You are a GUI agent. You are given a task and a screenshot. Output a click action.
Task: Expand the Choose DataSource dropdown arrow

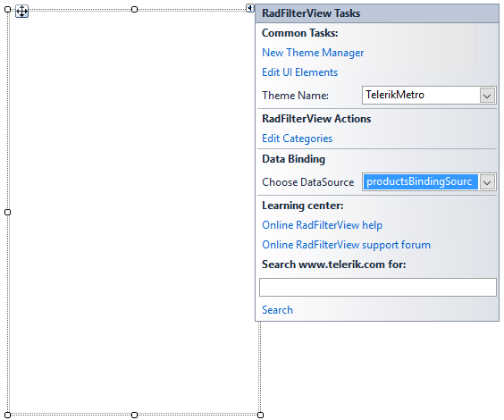click(487, 182)
